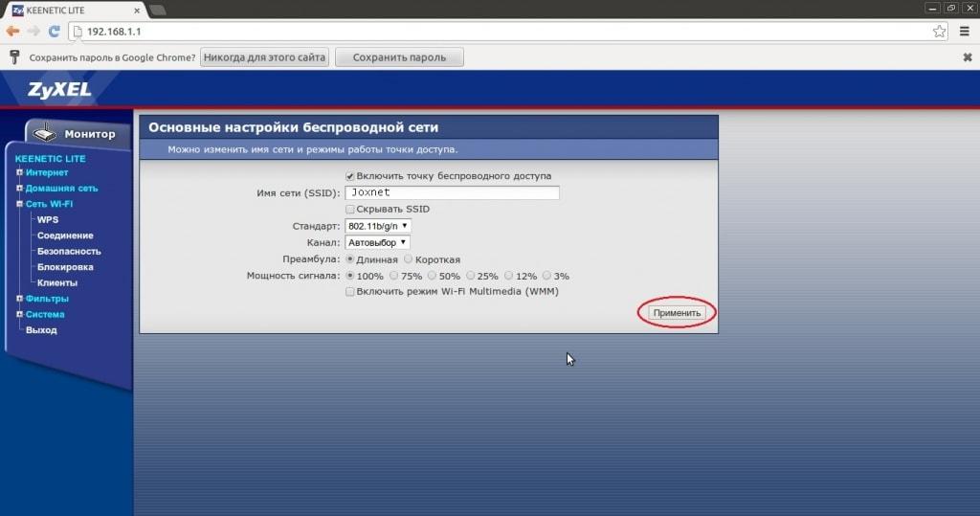Viewport: 980px width, 516px height.
Task: Set signal power to 12%
Action: [x=509, y=275]
